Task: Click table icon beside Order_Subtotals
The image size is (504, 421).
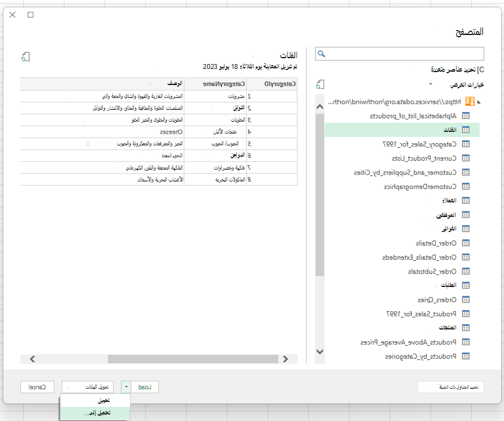Action: 466,271
